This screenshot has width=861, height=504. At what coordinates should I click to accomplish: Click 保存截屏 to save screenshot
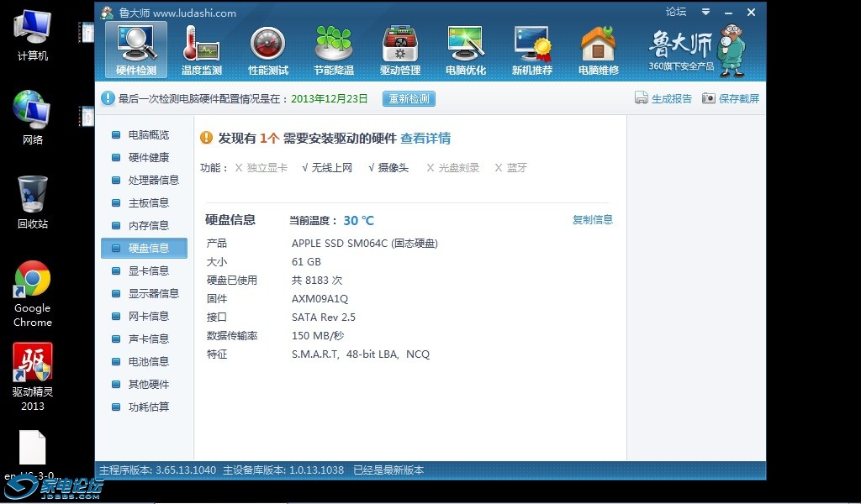point(731,98)
